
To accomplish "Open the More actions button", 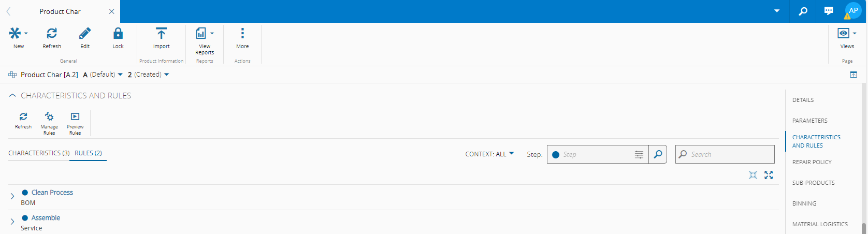I will (242, 34).
